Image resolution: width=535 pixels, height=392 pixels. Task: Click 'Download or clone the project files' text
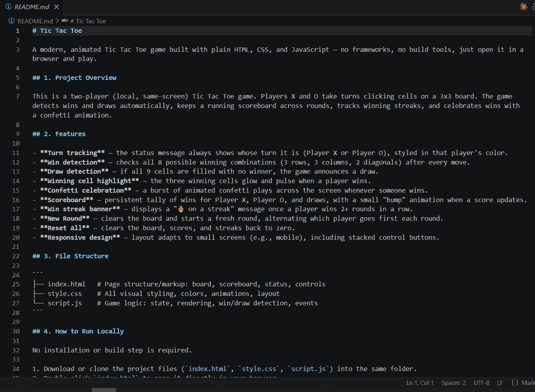[110, 369]
